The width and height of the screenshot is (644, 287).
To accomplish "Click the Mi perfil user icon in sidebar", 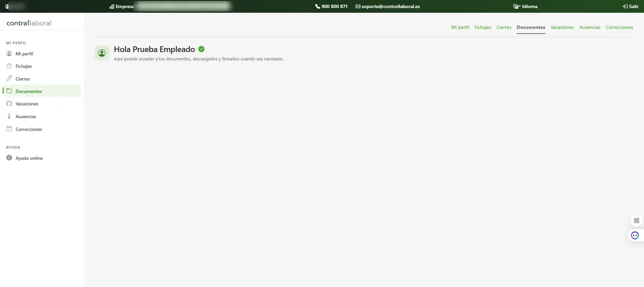I will 9,53.
